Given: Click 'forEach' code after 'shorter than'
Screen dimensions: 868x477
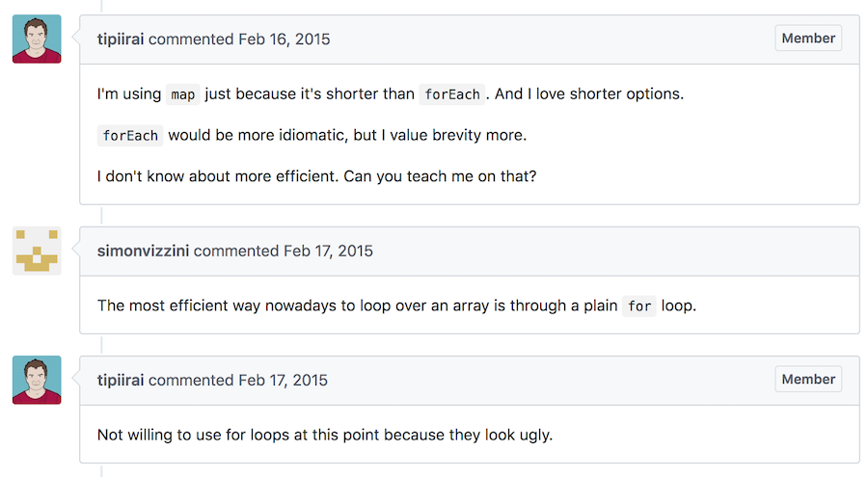Looking at the screenshot, I should (451, 95).
